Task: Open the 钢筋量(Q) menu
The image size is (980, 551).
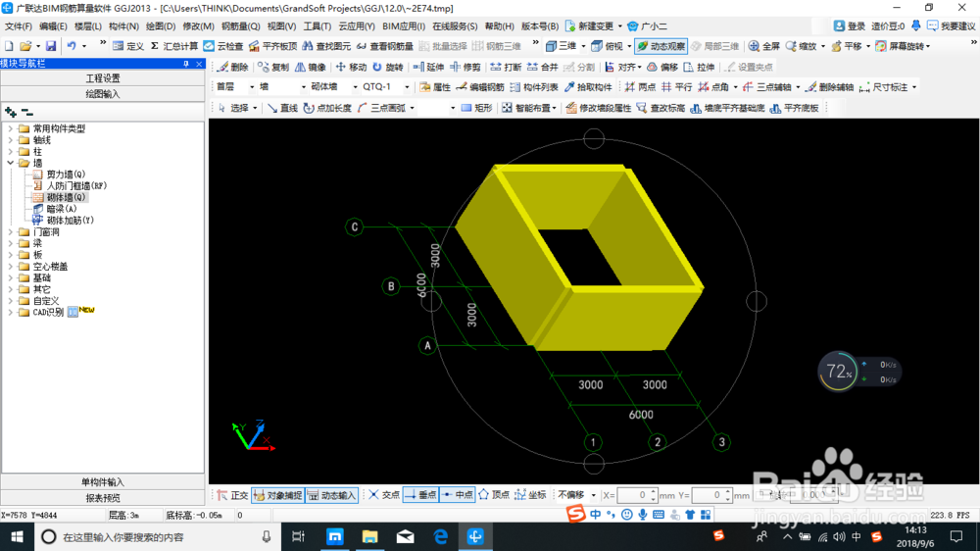Action: 241,26
